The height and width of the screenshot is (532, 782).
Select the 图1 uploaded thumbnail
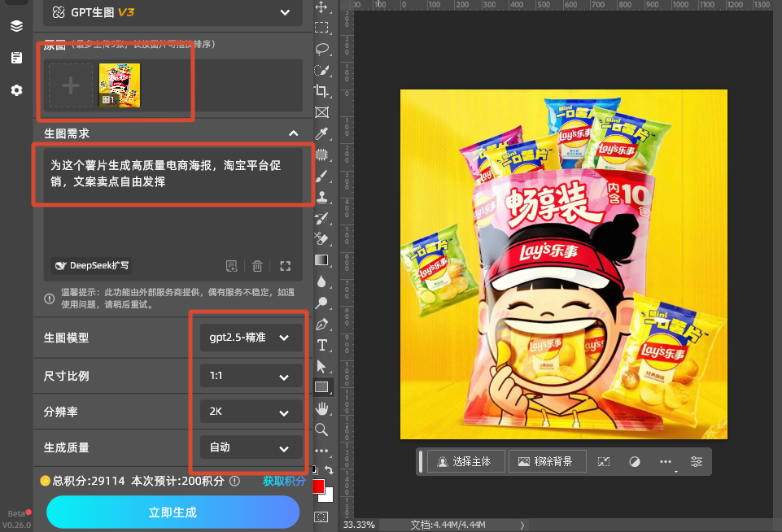(120, 85)
